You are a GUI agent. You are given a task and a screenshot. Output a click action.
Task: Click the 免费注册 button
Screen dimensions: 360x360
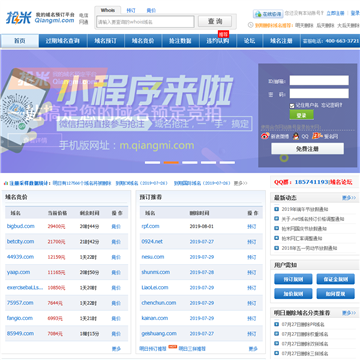[307, 149]
